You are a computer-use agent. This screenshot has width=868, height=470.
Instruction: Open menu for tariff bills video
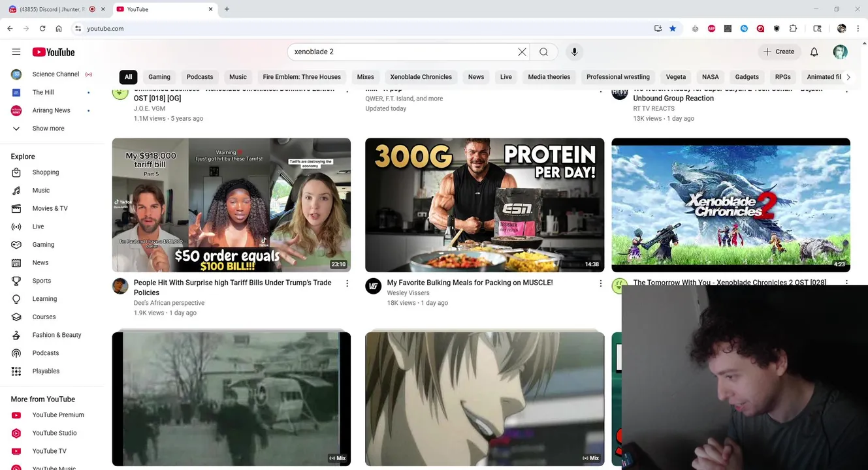[347, 283]
